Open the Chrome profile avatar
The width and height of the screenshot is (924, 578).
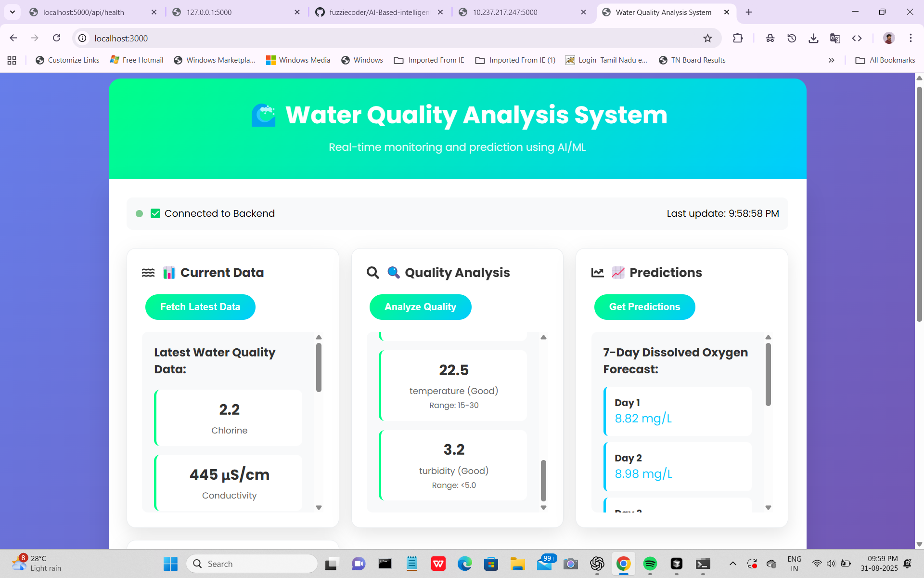pyautogui.click(x=889, y=38)
